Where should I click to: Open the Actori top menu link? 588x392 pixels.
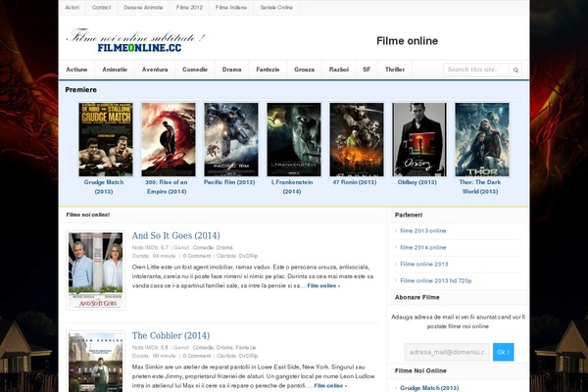pos(72,8)
